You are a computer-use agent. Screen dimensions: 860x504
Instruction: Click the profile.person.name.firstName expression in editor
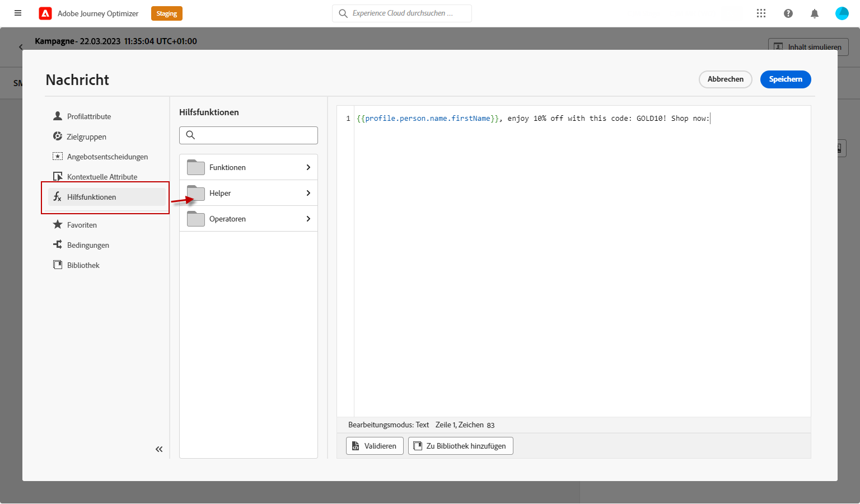(428, 119)
